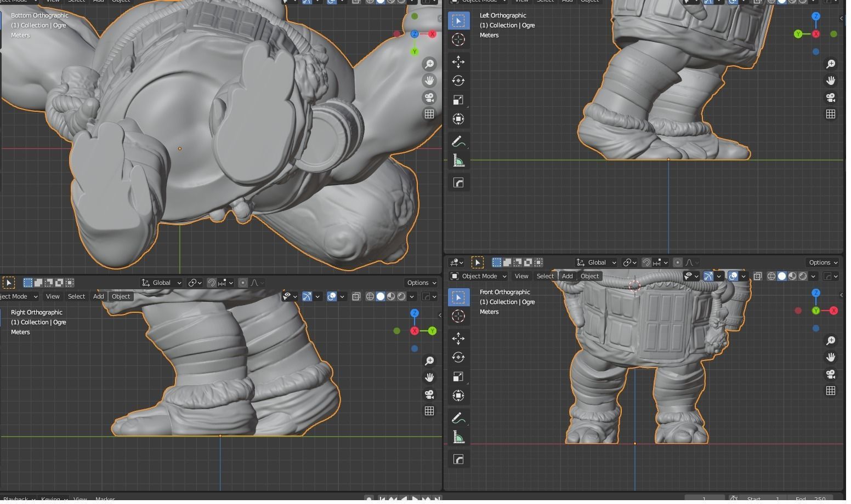Select the Move tool in Left Orthographic viewport
The width and height of the screenshot is (851, 504).
click(458, 62)
